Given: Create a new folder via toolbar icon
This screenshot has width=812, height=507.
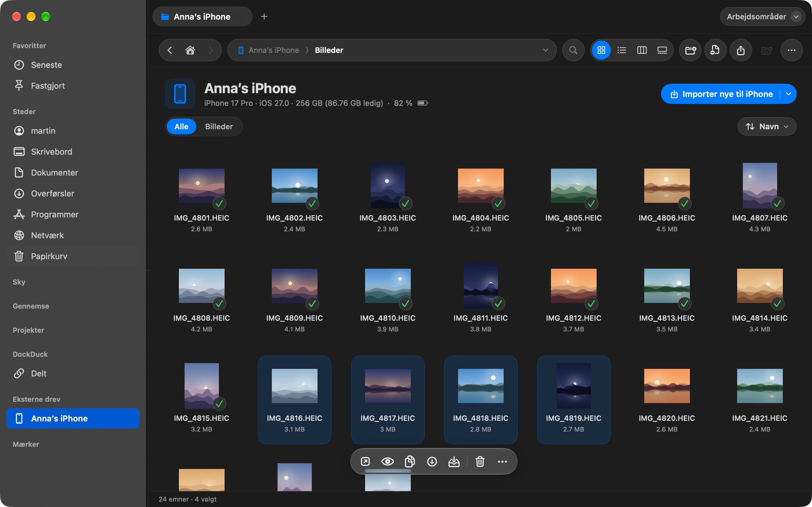Looking at the screenshot, I should (690, 50).
